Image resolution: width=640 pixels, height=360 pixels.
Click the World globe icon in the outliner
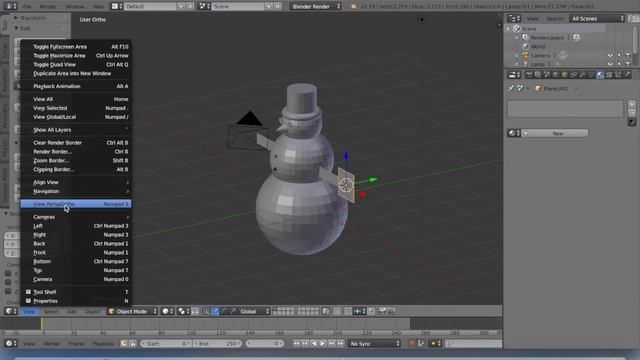pos(526,47)
